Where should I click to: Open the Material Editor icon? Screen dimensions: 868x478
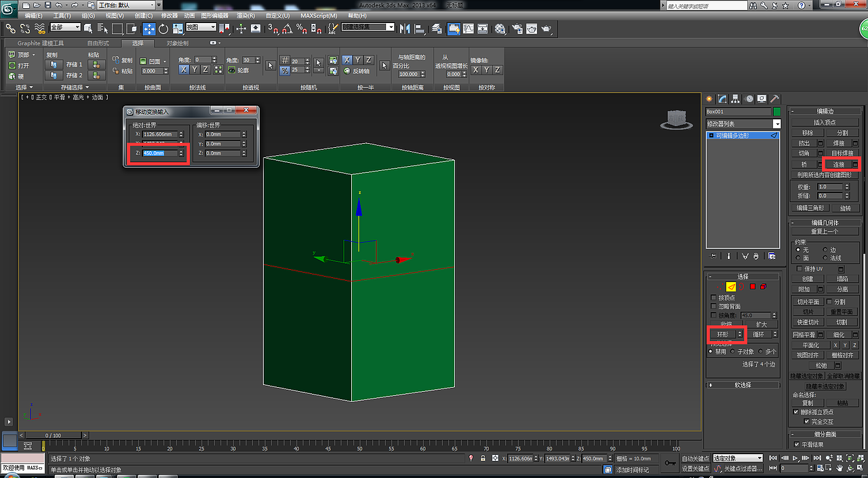point(500,28)
